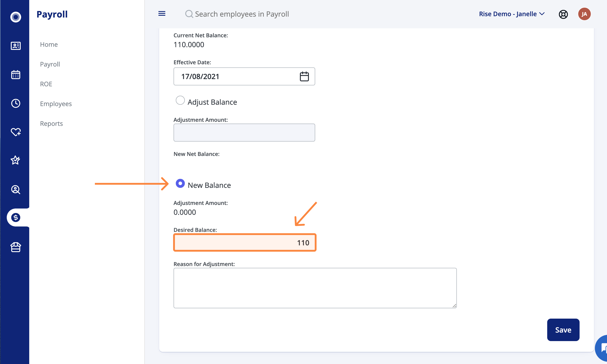The width and height of the screenshot is (607, 364).
Task: Open the person search recruiting icon
Action: pos(16,190)
